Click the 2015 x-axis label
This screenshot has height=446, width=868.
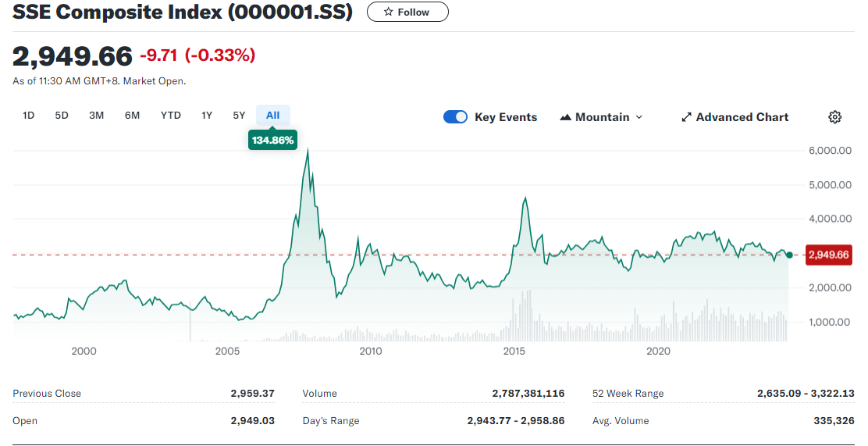tap(514, 351)
